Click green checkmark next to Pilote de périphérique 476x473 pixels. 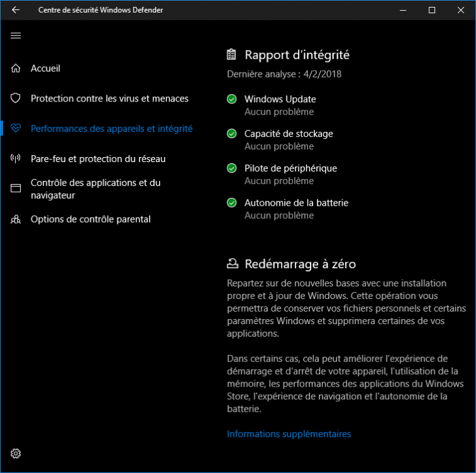[232, 168]
